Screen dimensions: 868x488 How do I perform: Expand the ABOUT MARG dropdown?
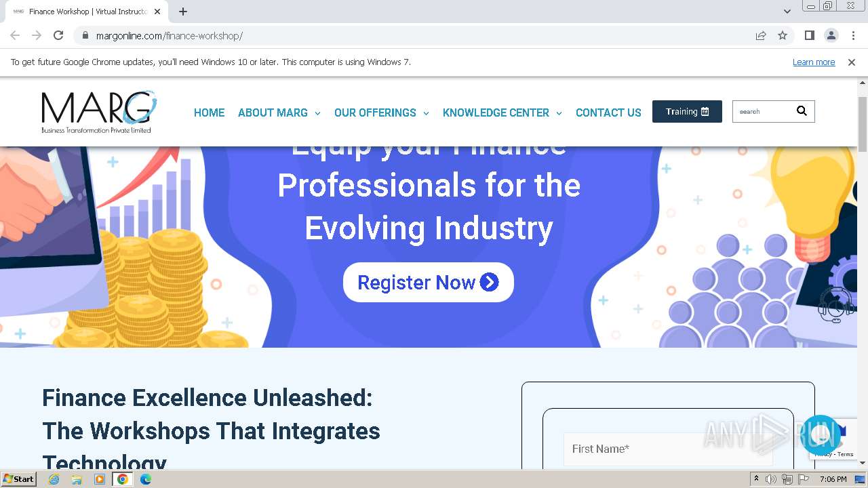(279, 113)
